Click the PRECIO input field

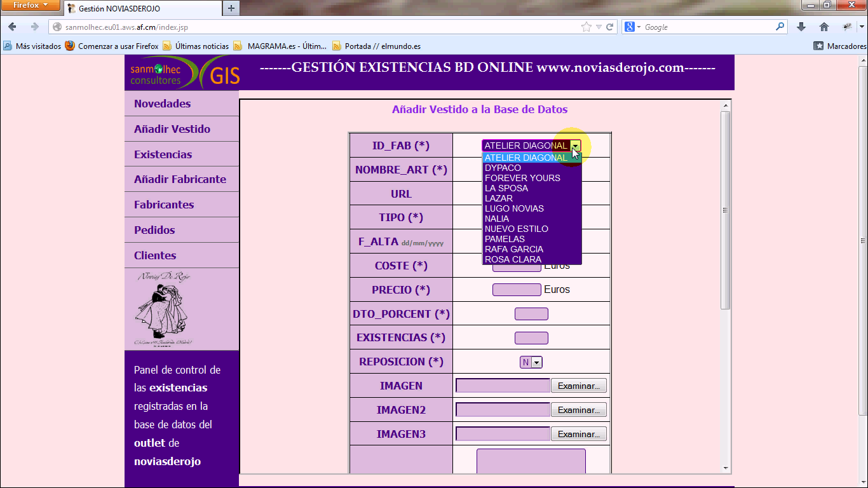(517, 290)
